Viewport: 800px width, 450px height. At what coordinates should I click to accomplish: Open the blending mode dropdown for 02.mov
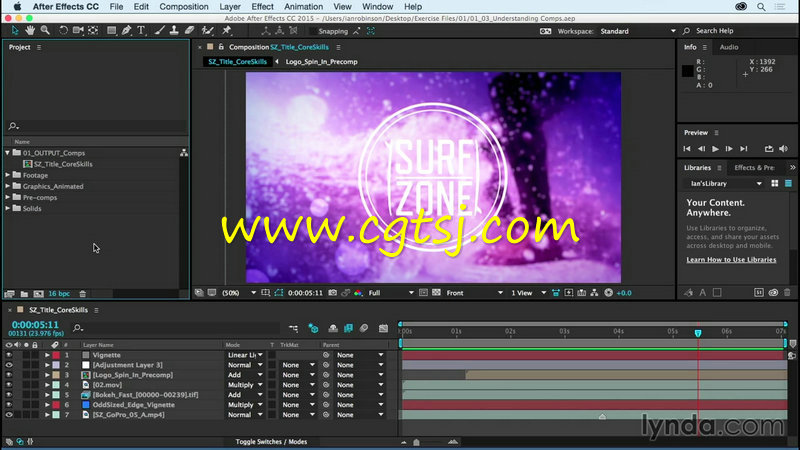[x=245, y=385]
